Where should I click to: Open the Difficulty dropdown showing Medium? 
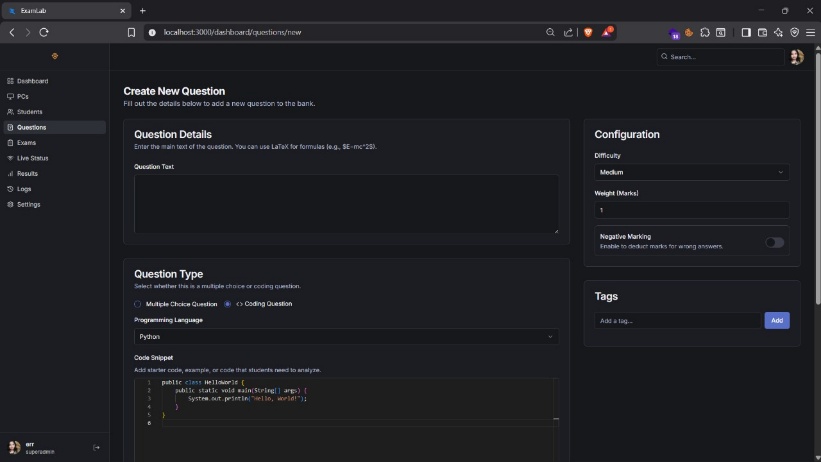tap(691, 172)
